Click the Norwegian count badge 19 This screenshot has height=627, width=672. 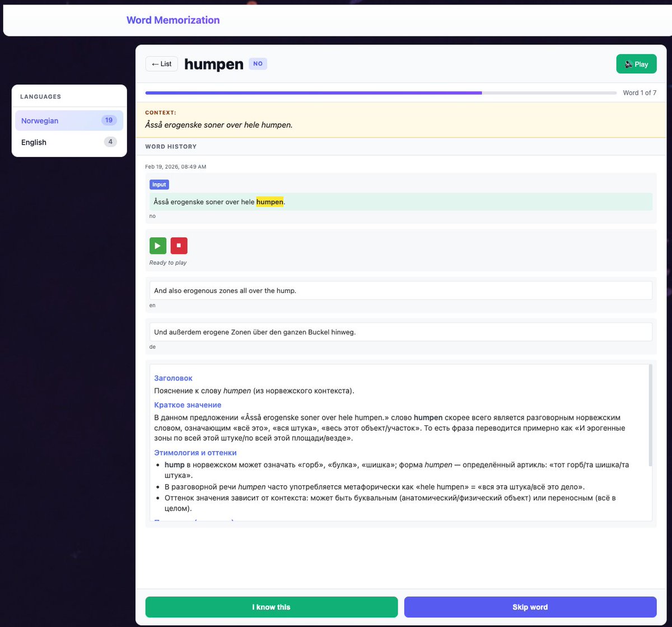click(109, 120)
